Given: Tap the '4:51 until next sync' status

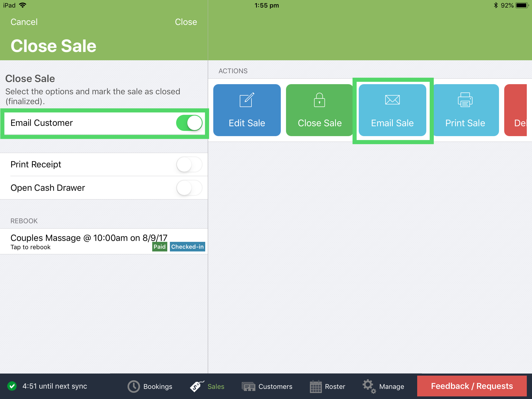Looking at the screenshot, I should pos(55,386).
